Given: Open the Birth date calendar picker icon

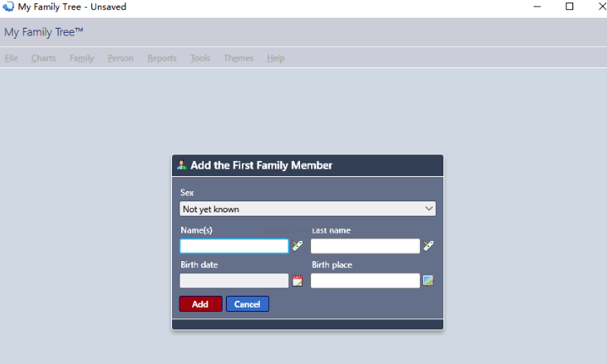Looking at the screenshot, I should [297, 281].
